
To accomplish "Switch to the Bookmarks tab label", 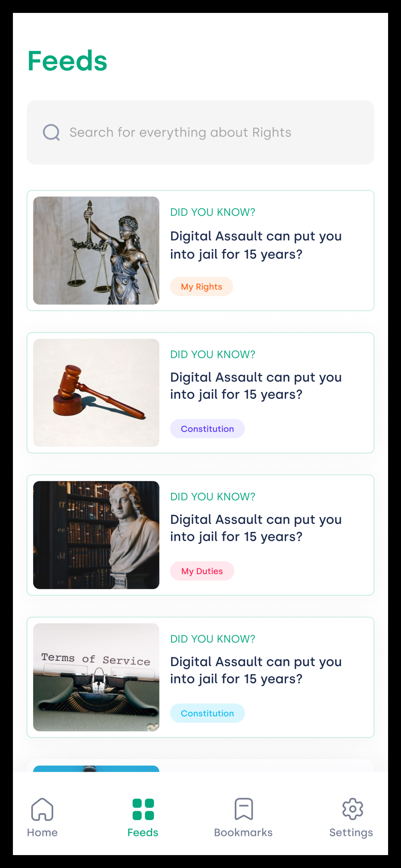I will coord(243,832).
